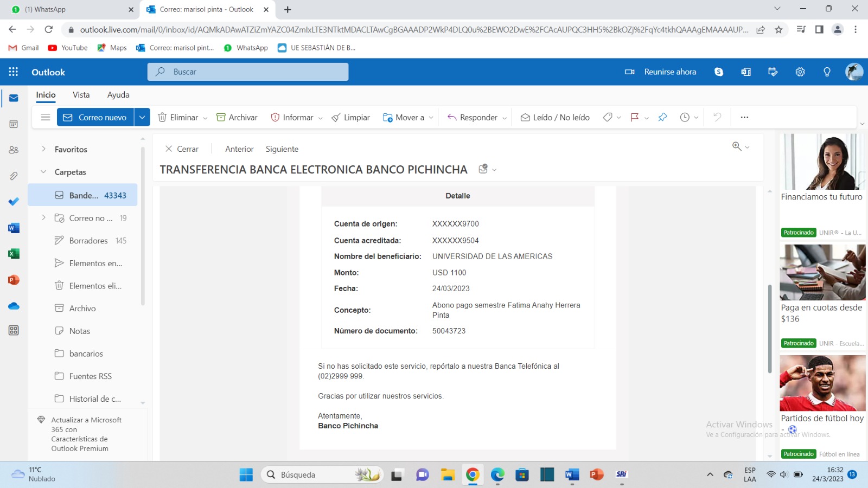Open the Ayuda tab
This screenshot has height=488, width=868.
coord(118,95)
